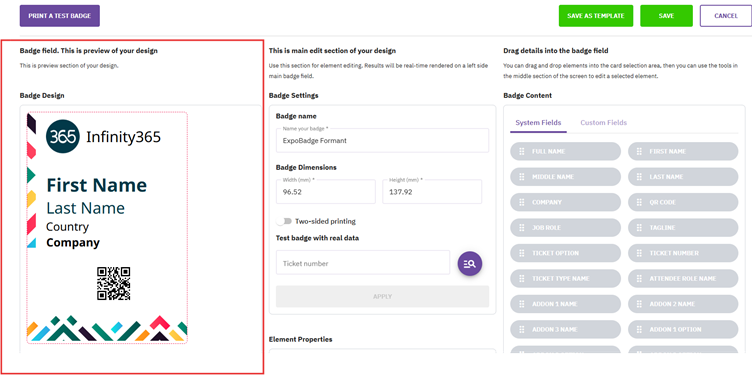Image resolution: width=752 pixels, height=375 pixels.
Task: Click the drag handle on ADDON 1 OPTION chip
Action: pos(639,329)
